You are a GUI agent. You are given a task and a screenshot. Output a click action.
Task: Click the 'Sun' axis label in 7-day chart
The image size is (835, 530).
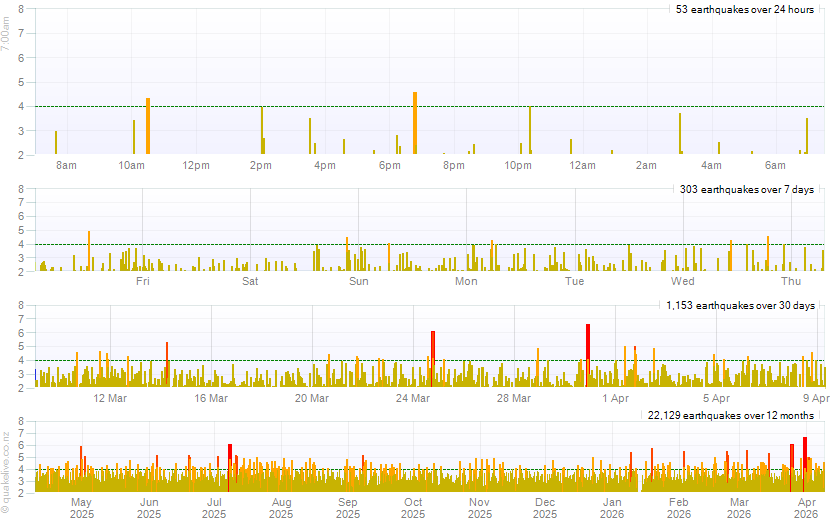coord(358,282)
